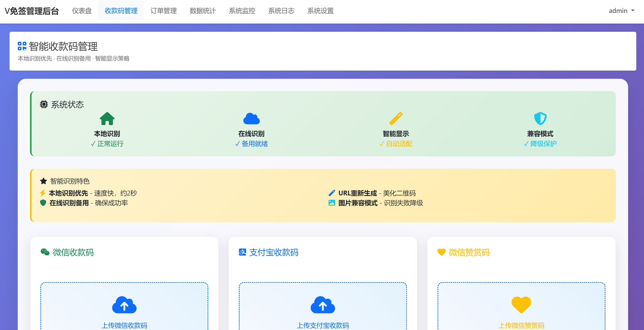Click the image icon by 图片兼容模式

332,203
